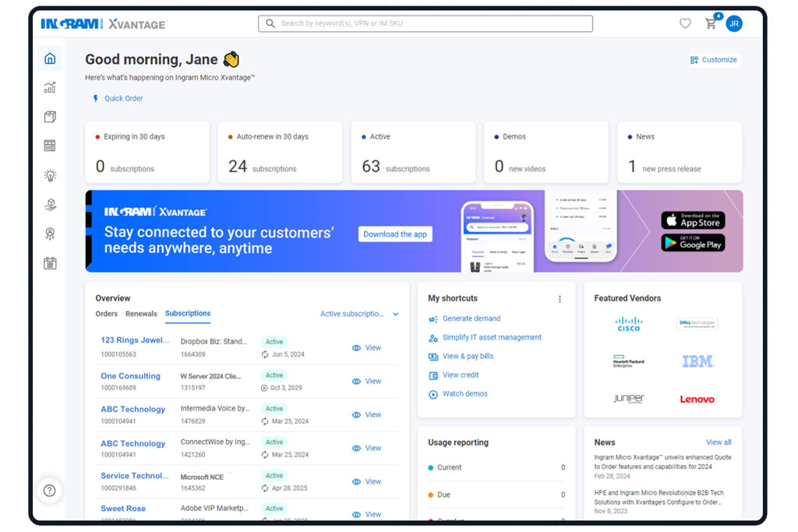Viewport: 798px width, 532px height.
Task: Open the Home icon in the sidebar
Action: [50, 58]
